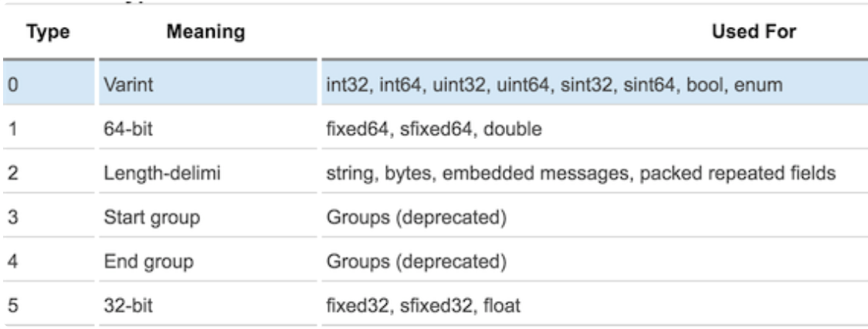Screen dimensions: 868x329
Task: Click the fixed32, sfixed32, float cell
Action: coord(422,305)
